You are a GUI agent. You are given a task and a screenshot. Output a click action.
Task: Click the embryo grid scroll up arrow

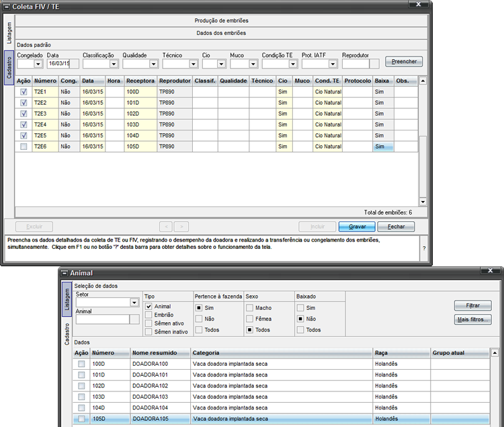pos(423,81)
